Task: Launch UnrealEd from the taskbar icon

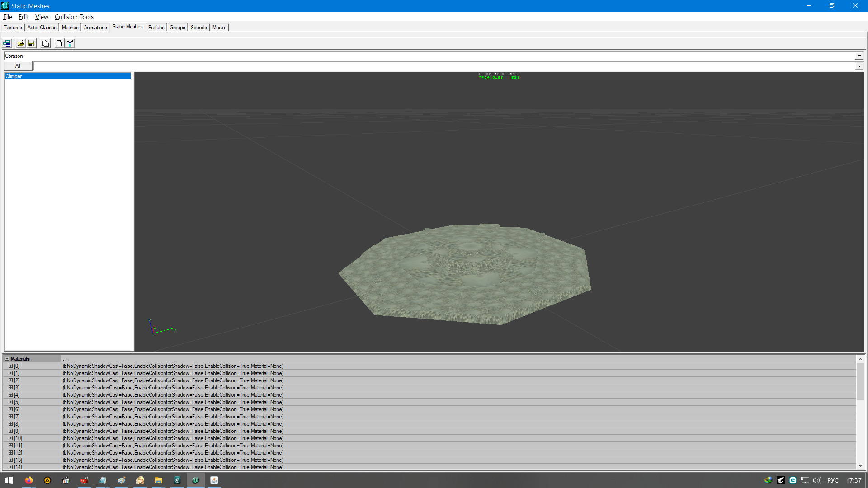Action: point(195,480)
